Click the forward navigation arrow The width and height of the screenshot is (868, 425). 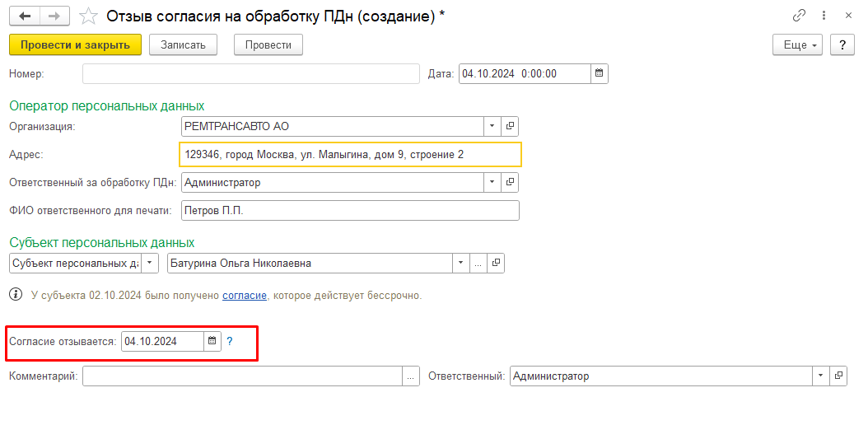pyautogui.click(x=54, y=16)
